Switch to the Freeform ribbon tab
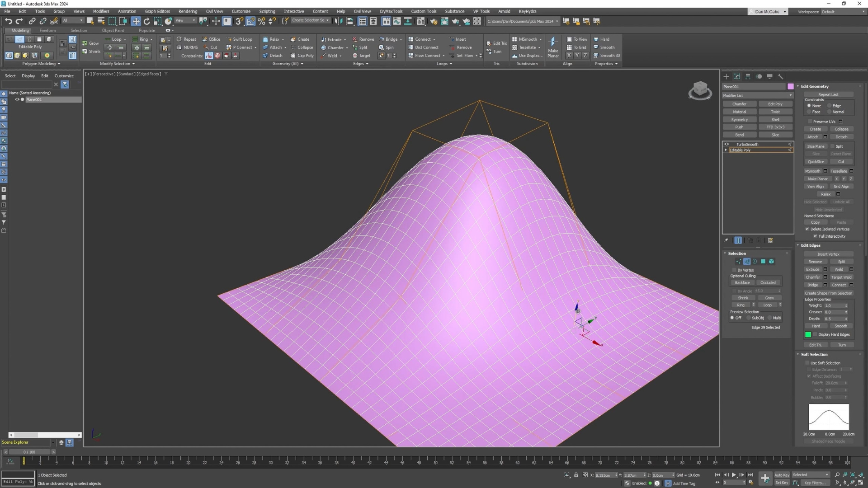 click(x=47, y=30)
